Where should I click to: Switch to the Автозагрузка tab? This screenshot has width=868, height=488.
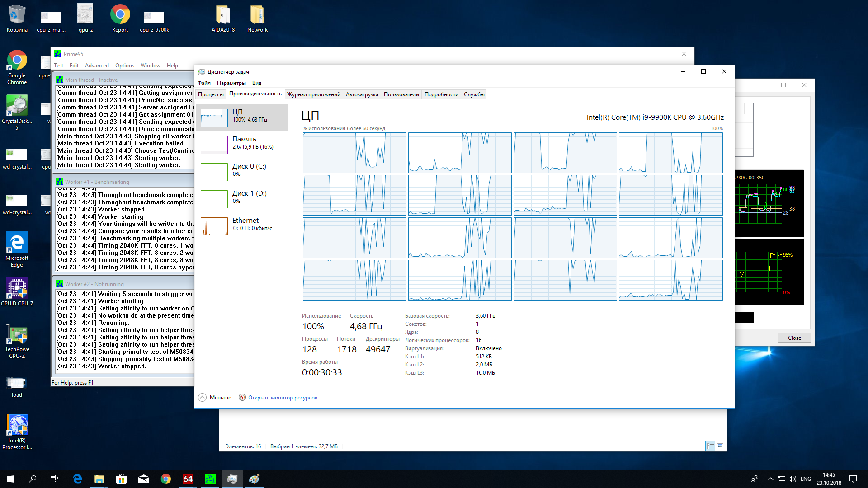tap(362, 94)
